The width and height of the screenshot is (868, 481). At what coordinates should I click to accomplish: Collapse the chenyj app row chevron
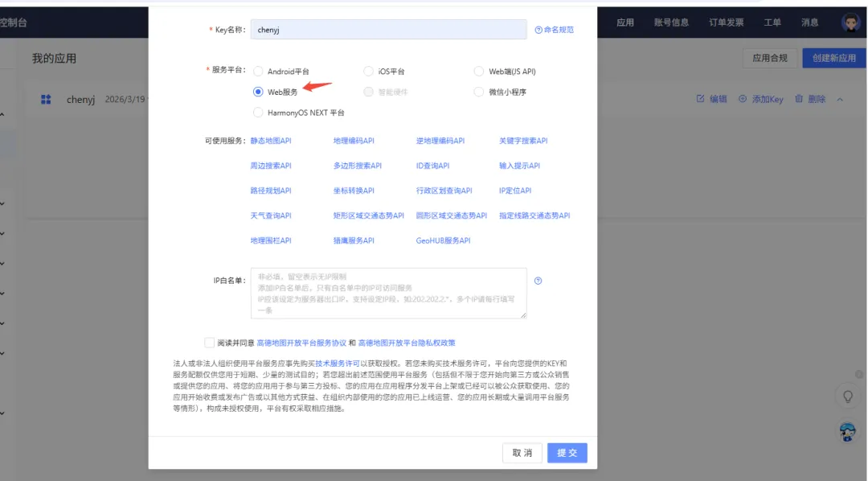pos(840,99)
